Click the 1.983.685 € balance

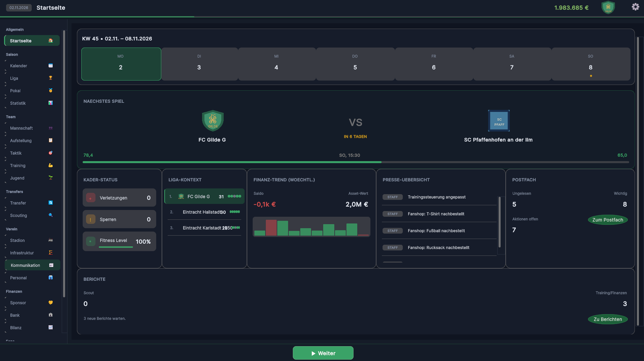click(571, 7)
